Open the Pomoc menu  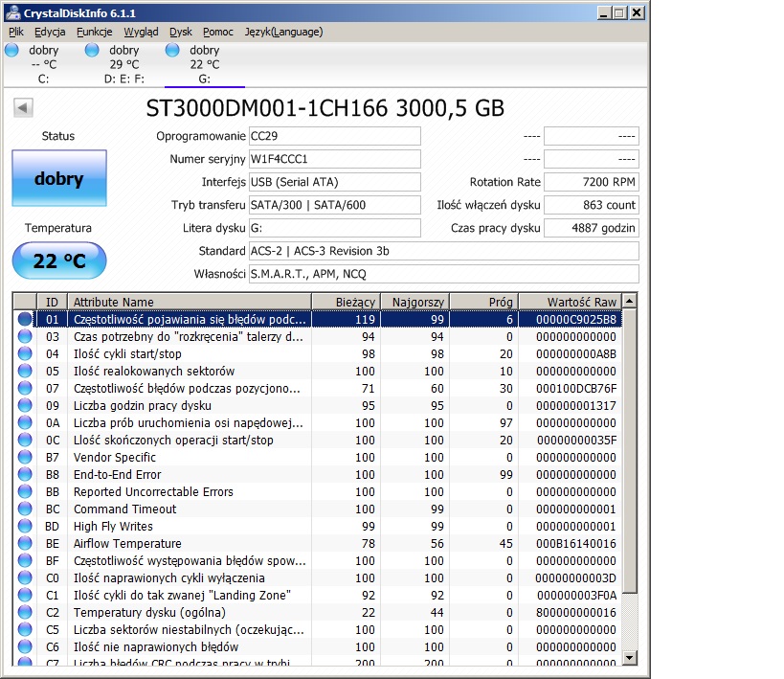(218, 32)
